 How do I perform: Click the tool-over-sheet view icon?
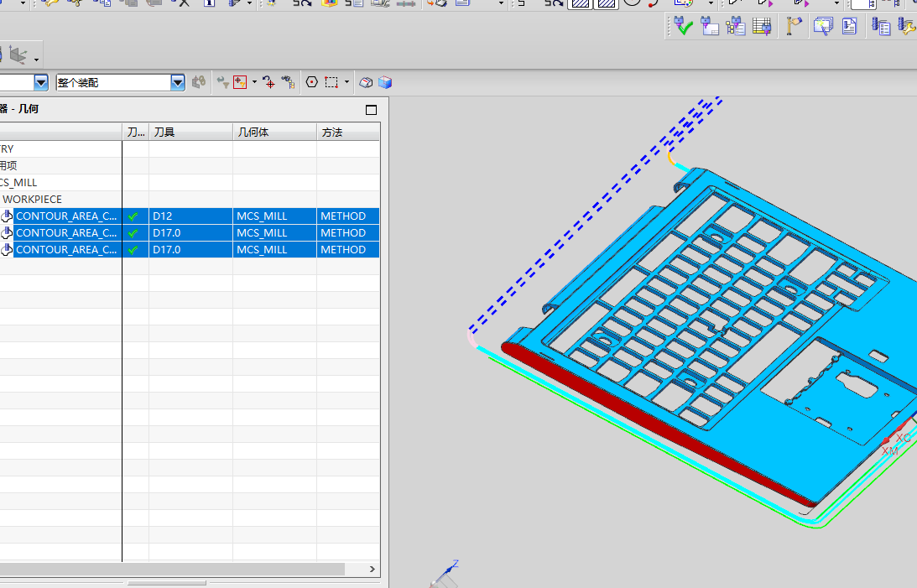(x=710, y=26)
